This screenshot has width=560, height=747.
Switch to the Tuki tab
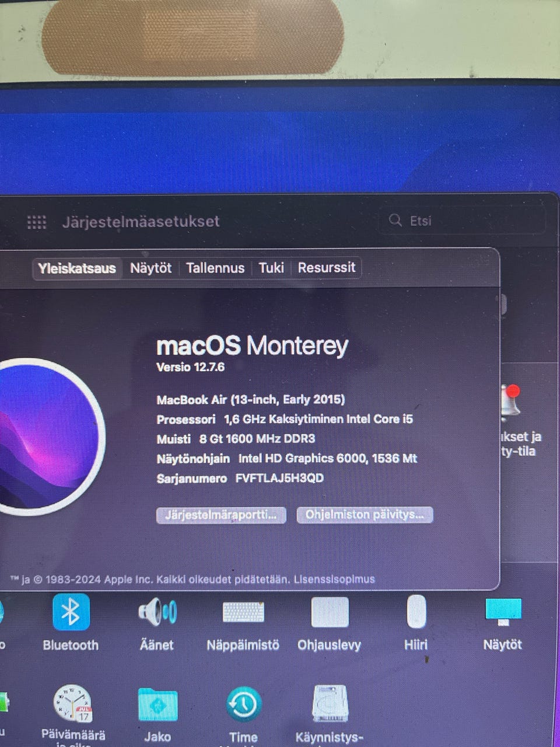[x=271, y=268]
